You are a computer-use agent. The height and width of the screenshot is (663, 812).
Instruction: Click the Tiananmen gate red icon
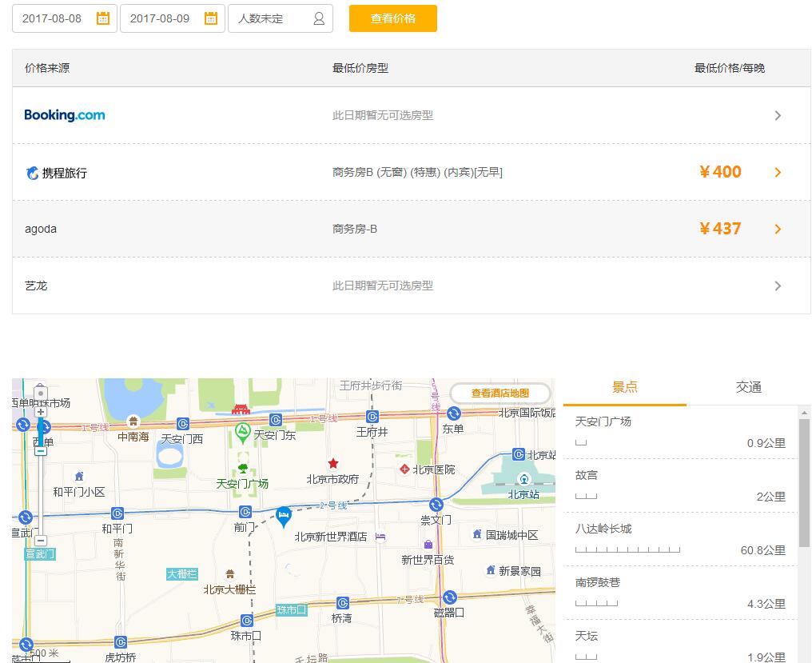[241, 409]
